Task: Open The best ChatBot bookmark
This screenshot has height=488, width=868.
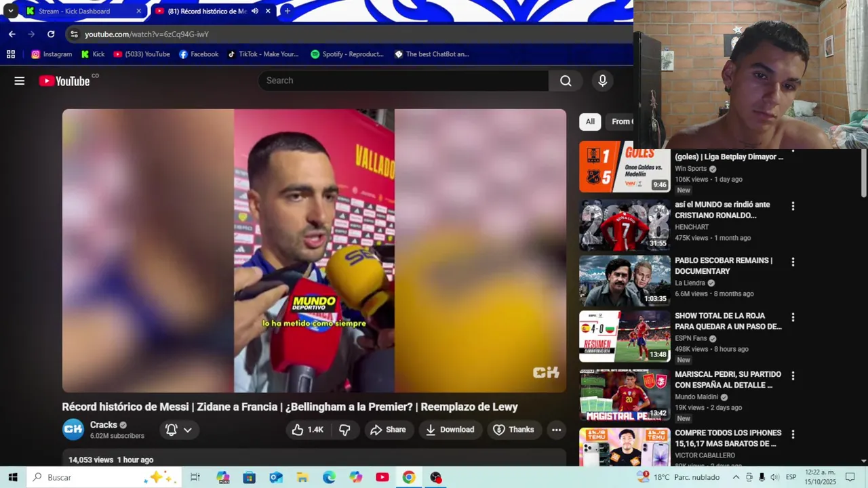Action: (432, 54)
